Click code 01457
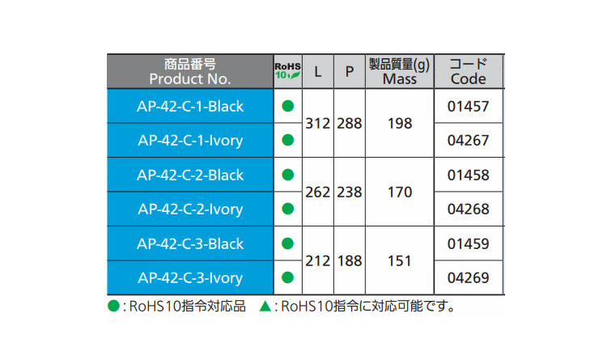607x364 pixels. [469, 106]
